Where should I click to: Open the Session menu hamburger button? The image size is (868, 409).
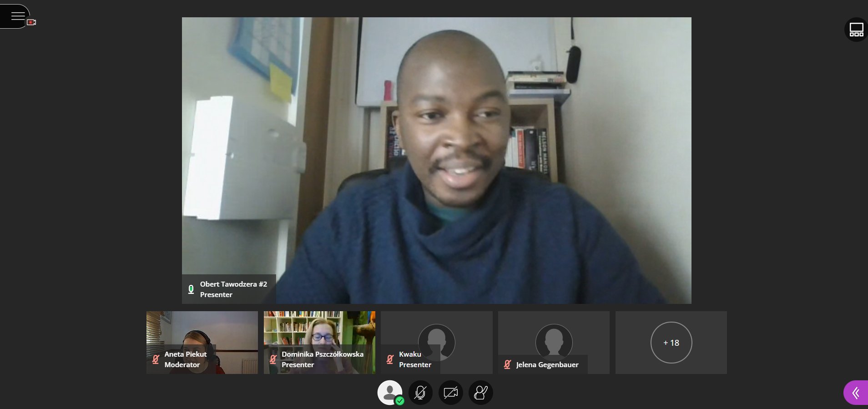pos(17,16)
